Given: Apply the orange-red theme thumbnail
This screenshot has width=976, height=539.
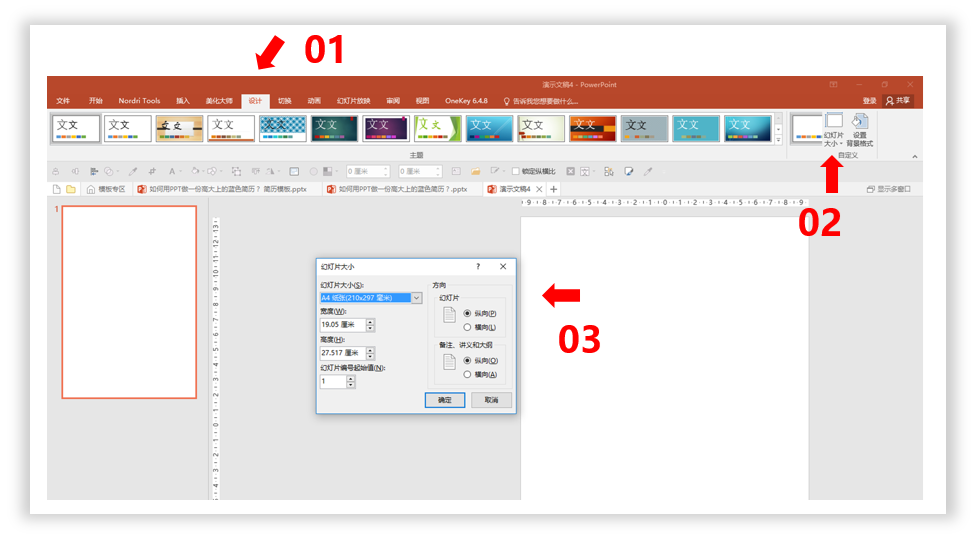Looking at the screenshot, I should (593, 129).
